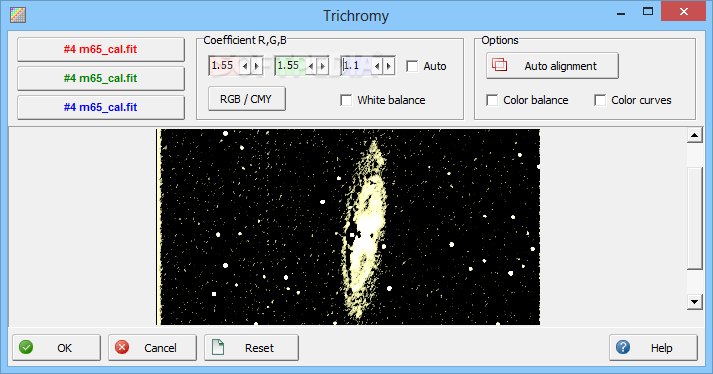Reset the trichromy settings
This screenshot has width=713, height=374.
click(251, 348)
